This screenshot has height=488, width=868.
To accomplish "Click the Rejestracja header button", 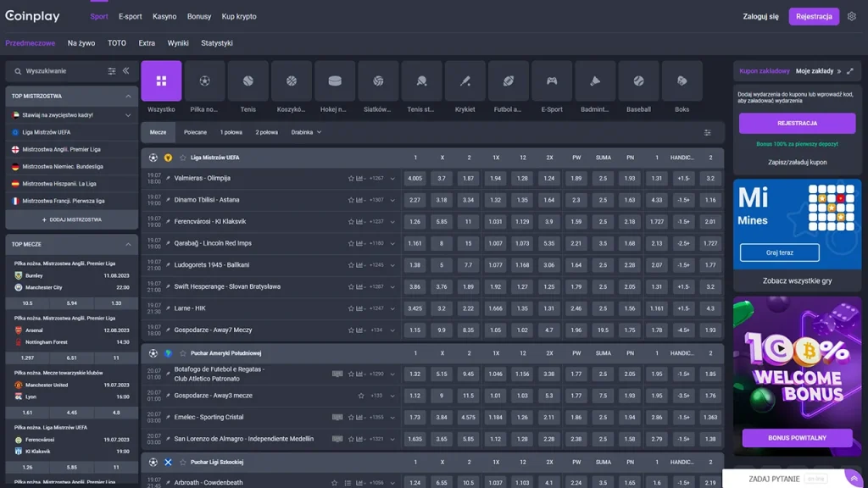I will tap(814, 17).
